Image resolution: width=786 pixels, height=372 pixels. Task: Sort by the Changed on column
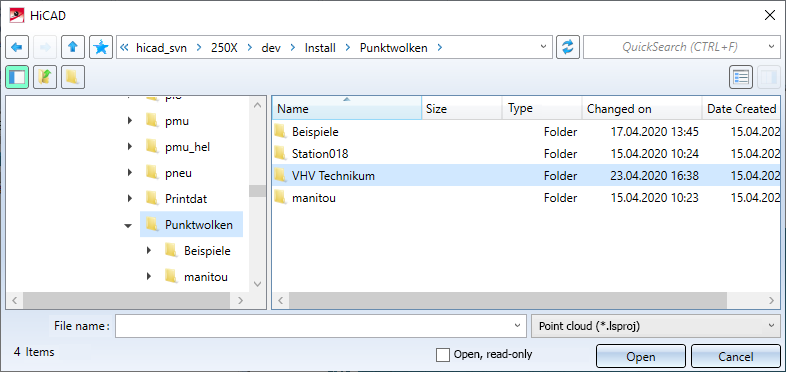[x=642, y=108]
